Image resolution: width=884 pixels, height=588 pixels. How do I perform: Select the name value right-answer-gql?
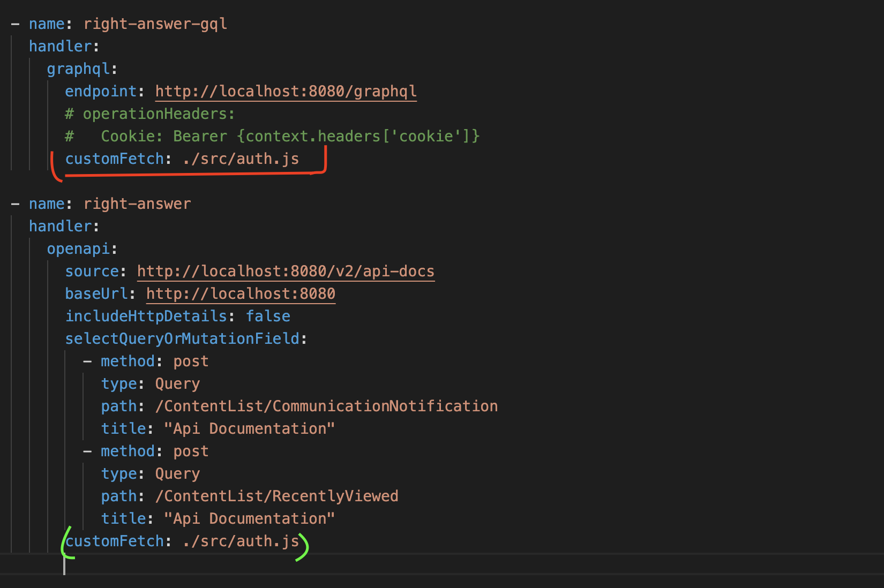tap(155, 24)
